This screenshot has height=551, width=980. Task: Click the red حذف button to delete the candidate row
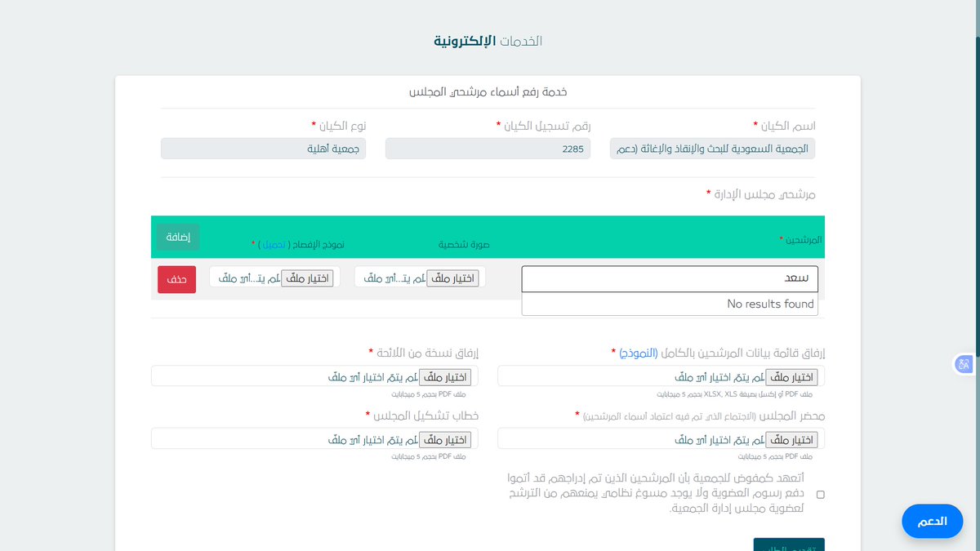tap(176, 278)
